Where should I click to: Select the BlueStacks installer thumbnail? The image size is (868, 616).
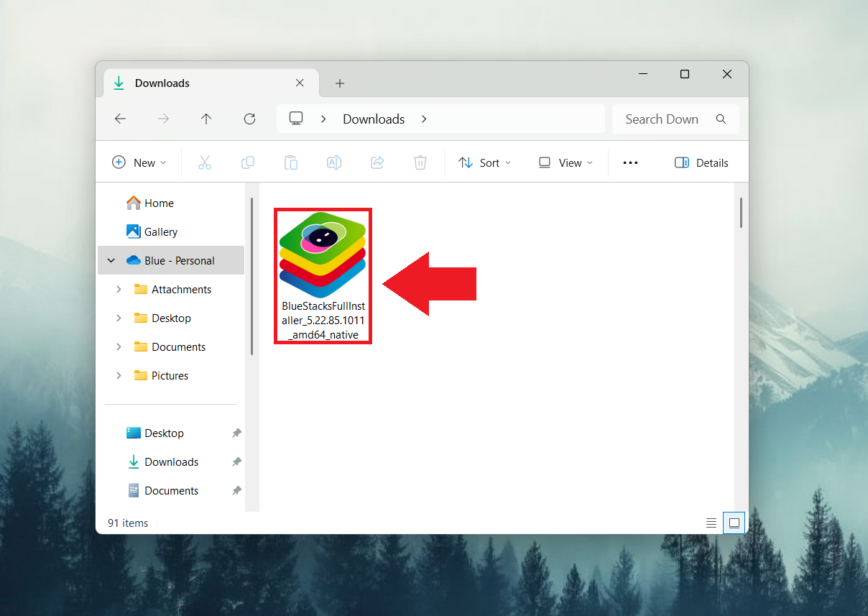(323, 255)
